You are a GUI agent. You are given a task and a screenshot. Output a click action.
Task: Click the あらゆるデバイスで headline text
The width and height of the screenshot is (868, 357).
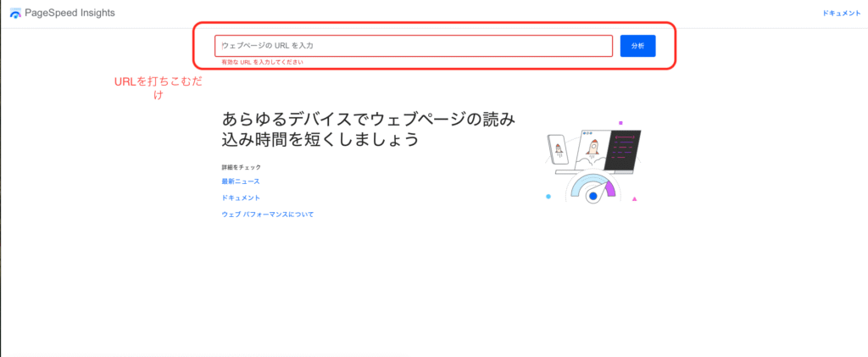(x=370, y=129)
